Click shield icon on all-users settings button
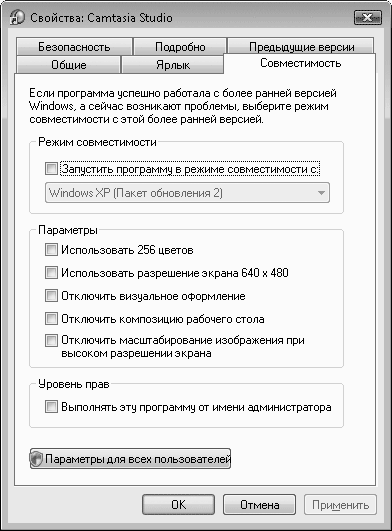This screenshot has width=392, height=531. click(37, 459)
